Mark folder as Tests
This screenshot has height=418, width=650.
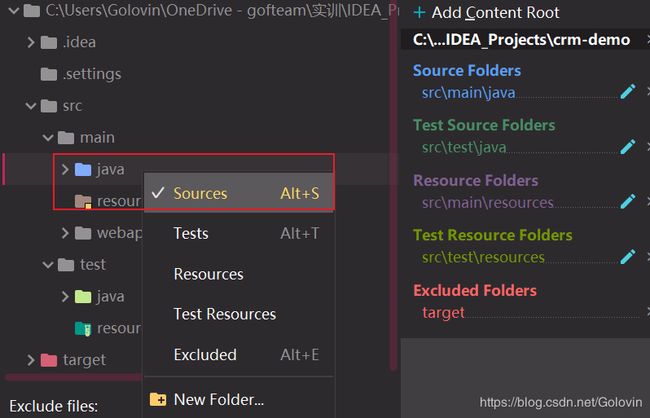click(238, 233)
